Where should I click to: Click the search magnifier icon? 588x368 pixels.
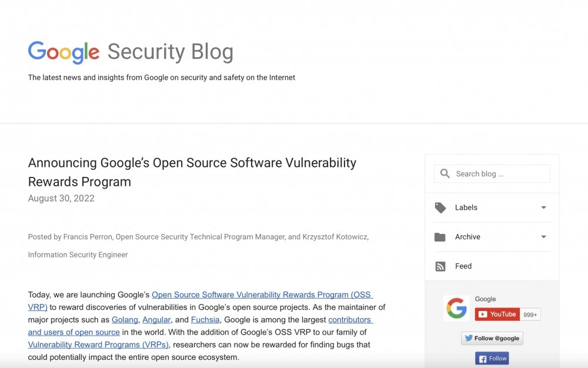click(445, 173)
